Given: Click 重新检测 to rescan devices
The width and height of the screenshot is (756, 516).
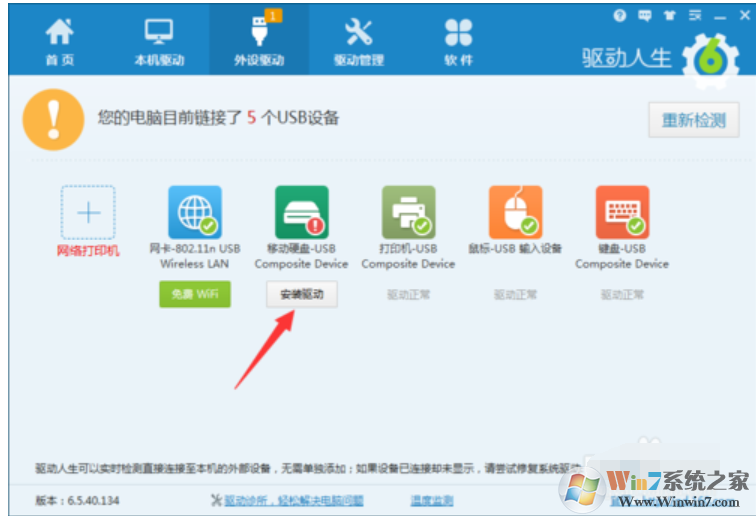Looking at the screenshot, I should (693, 120).
